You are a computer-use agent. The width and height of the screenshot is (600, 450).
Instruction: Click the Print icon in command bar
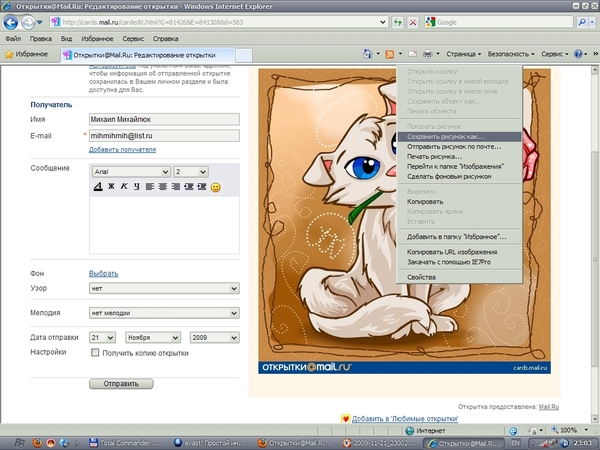point(427,54)
